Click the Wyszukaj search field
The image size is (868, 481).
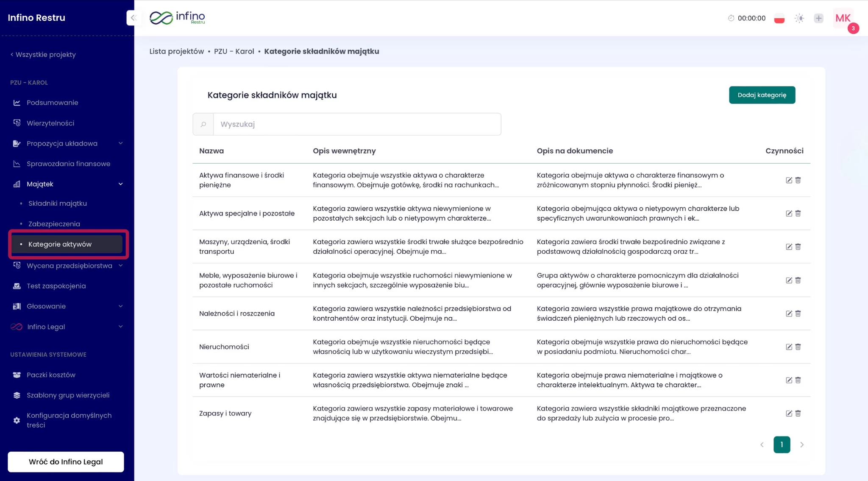tap(357, 124)
